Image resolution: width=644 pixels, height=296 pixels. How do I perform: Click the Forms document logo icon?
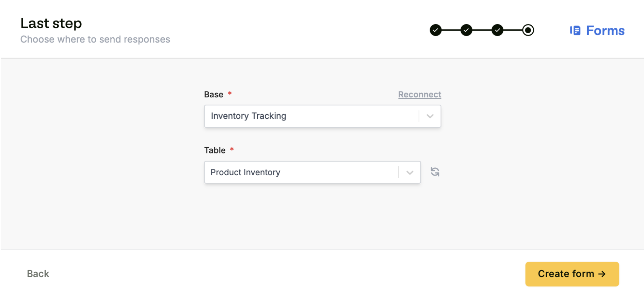pos(575,30)
